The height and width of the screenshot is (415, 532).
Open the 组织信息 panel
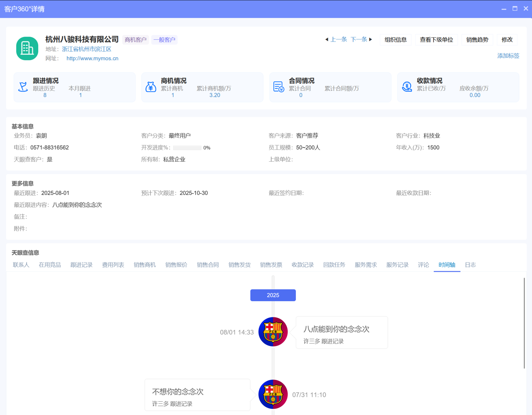(395, 39)
